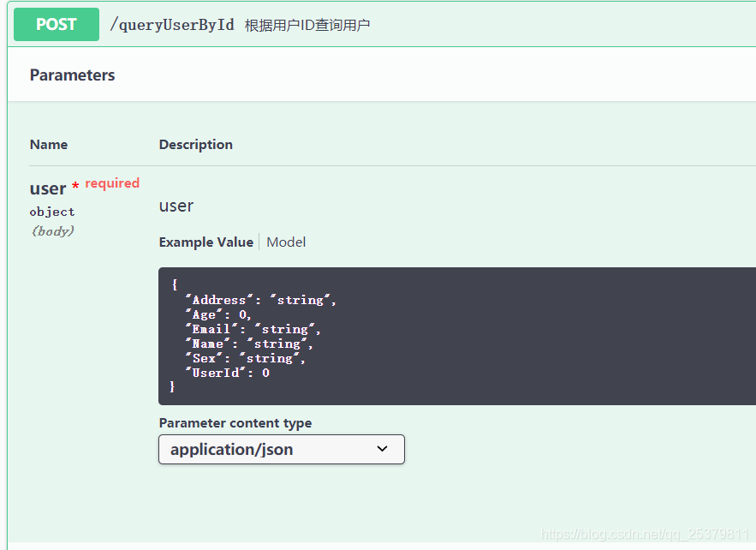Click the italic (body) label
Image resolution: width=756 pixels, height=550 pixels.
52,231
